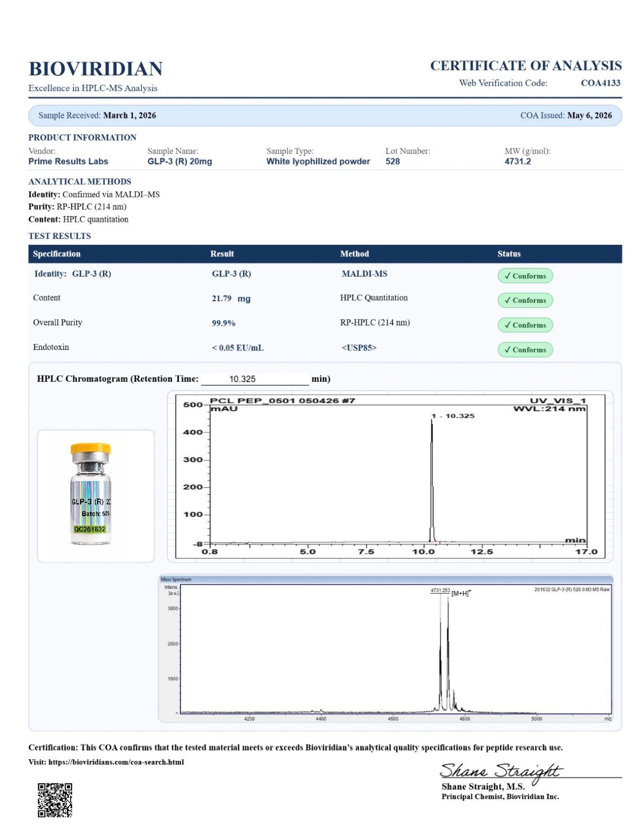Click sample name GLP-3 (R) 20mg
This screenshot has height=840, width=640.
click(x=180, y=161)
